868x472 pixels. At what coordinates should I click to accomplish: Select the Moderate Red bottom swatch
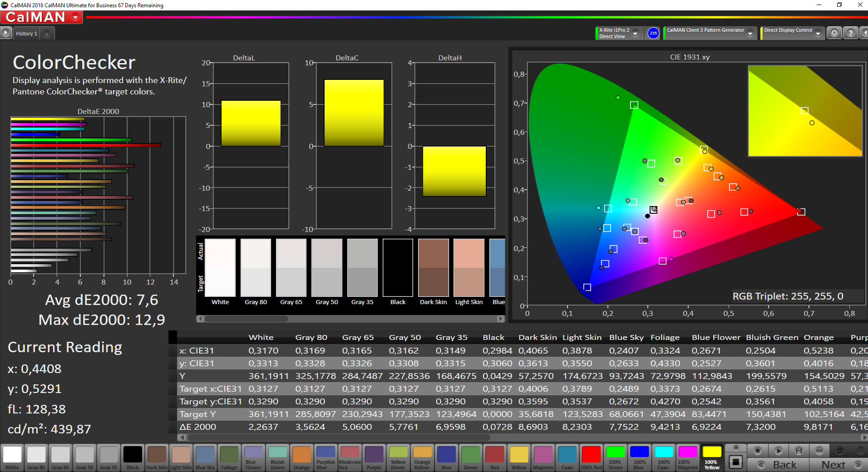pyautogui.click(x=350, y=457)
